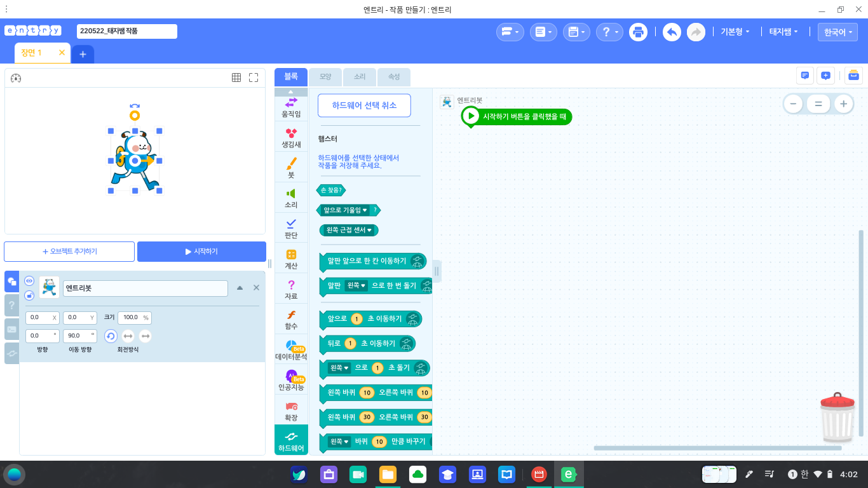
Task: Zoom out the block workspace
Action: click(793, 104)
